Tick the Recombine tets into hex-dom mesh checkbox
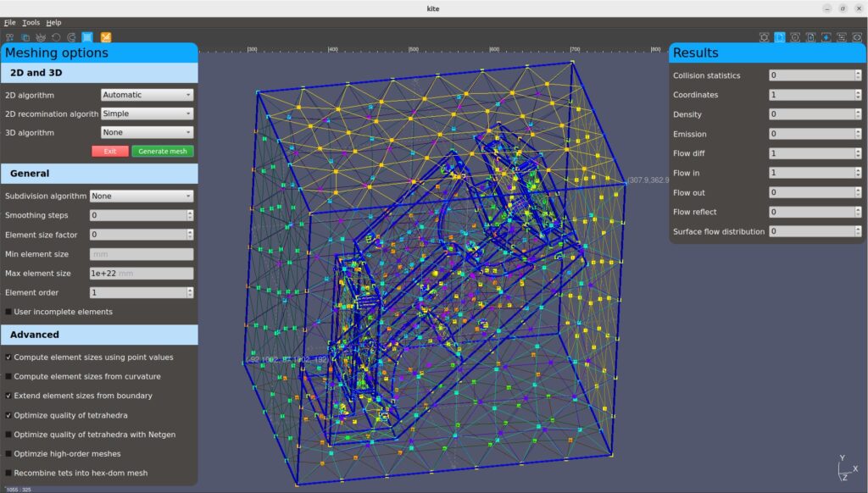 pyautogui.click(x=8, y=473)
